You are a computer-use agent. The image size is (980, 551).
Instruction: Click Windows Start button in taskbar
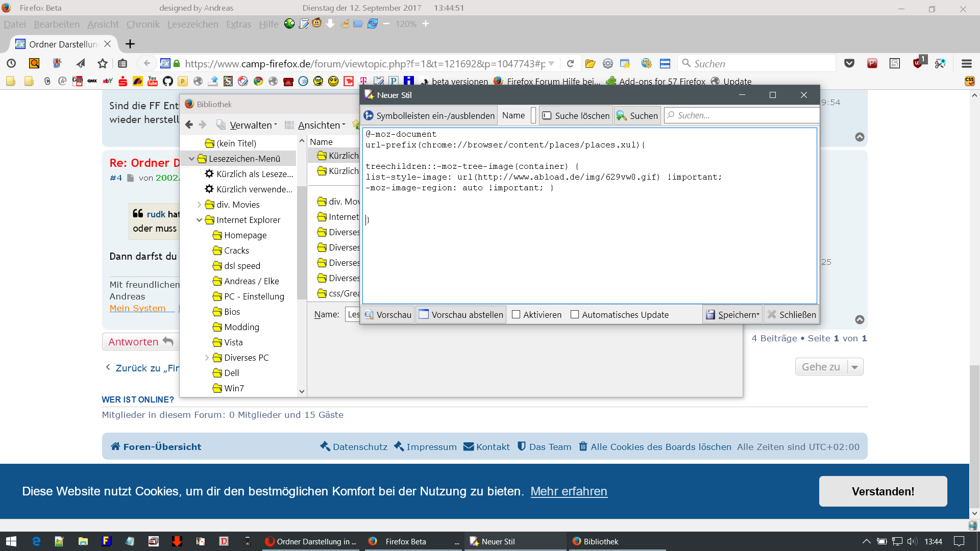11,541
